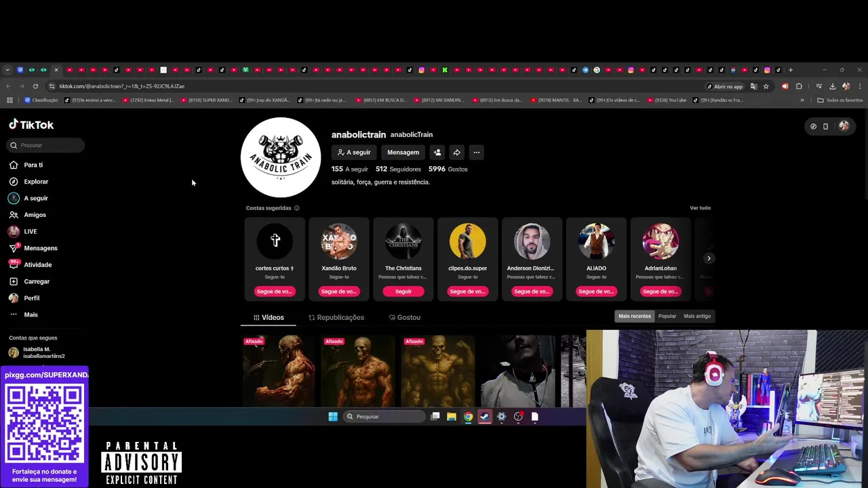Click Seguir on The Christians card
This screenshot has height=488, width=868.
click(x=403, y=291)
